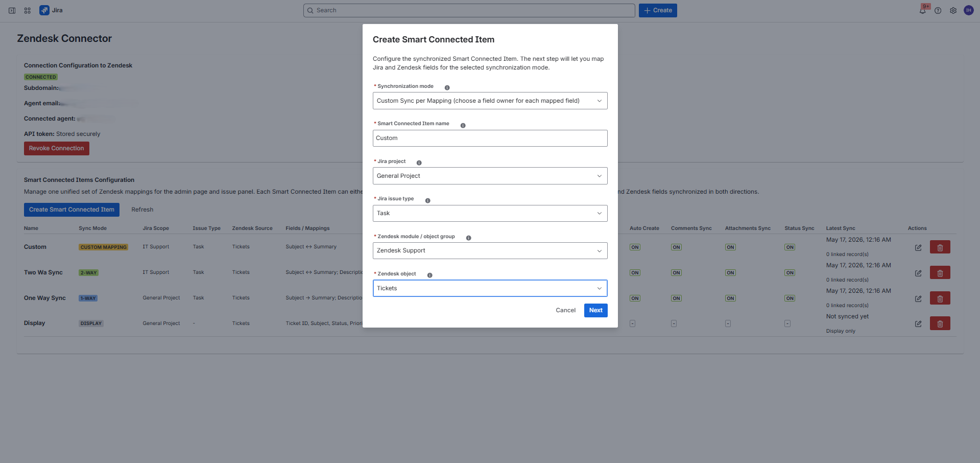The height and width of the screenshot is (463, 980).
Task: Toggle Attachments Sync ON for Custom row
Action: click(730, 247)
